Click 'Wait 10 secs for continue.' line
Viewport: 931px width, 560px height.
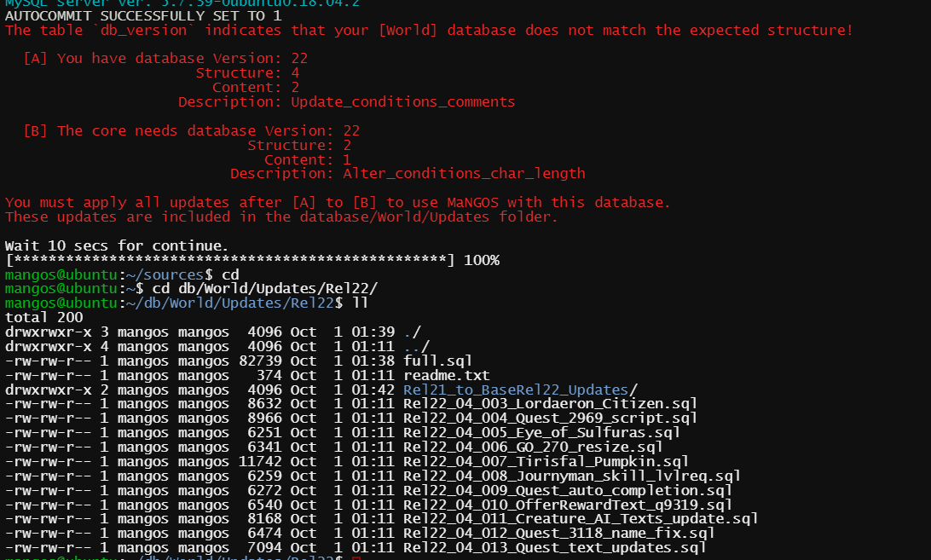point(116,245)
